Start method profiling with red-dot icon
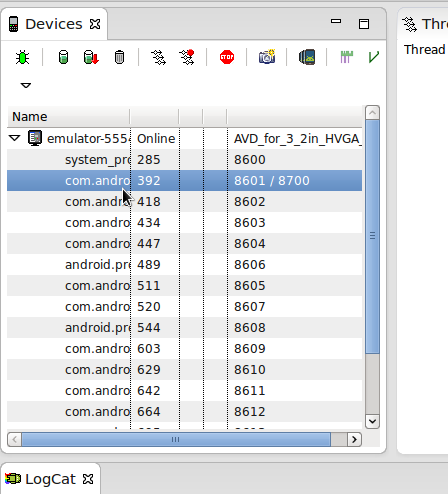 [187, 57]
